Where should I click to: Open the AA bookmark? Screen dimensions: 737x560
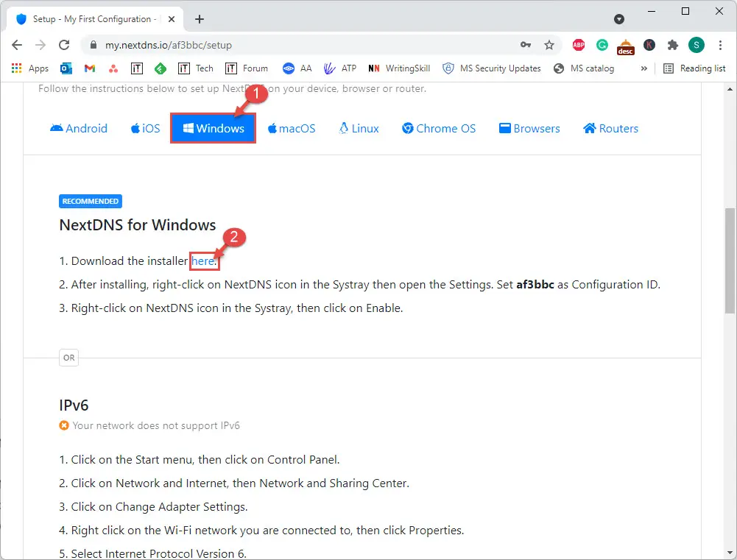point(297,68)
